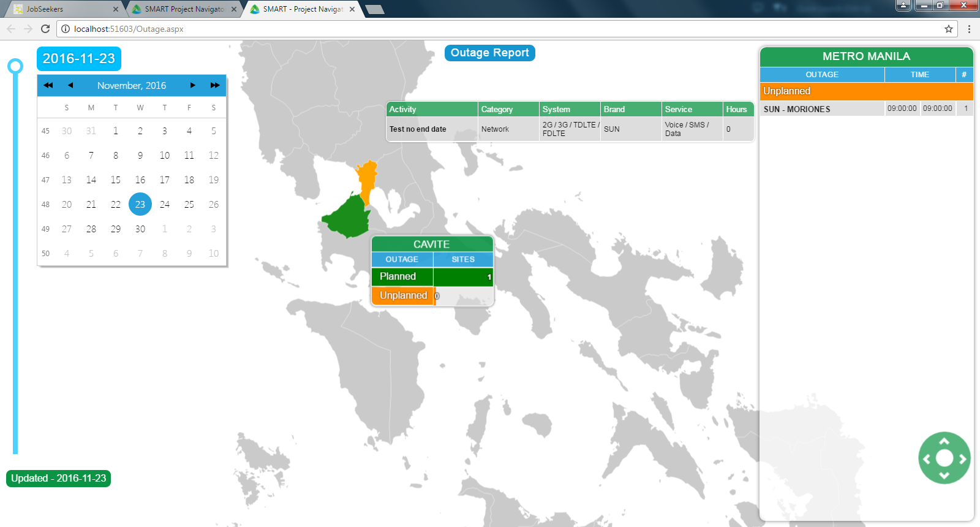
Task: Click SITES column header in Cavite popup
Action: (463, 259)
